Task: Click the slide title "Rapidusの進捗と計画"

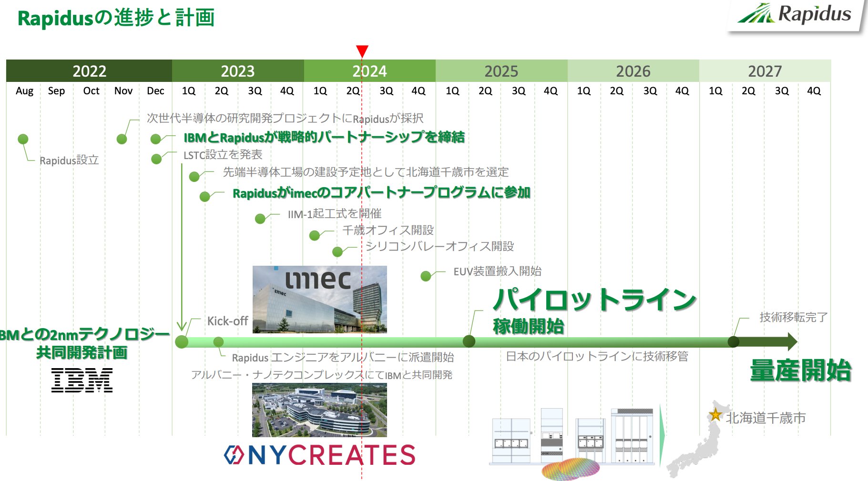Action: point(116,18)
